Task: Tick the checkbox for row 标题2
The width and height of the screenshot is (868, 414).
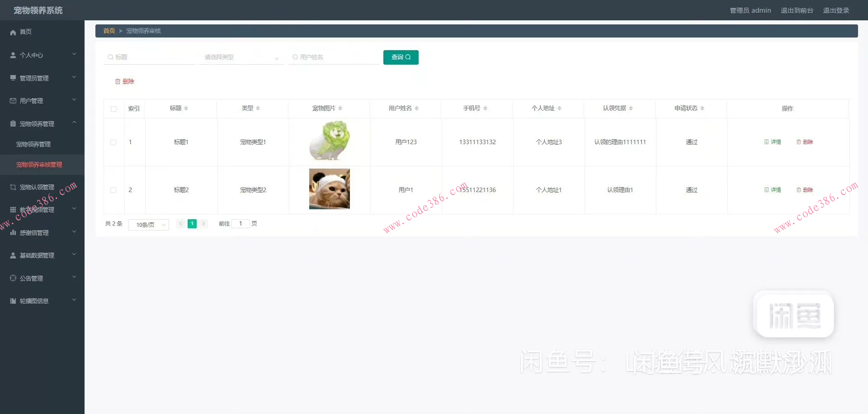Action: 113,190
